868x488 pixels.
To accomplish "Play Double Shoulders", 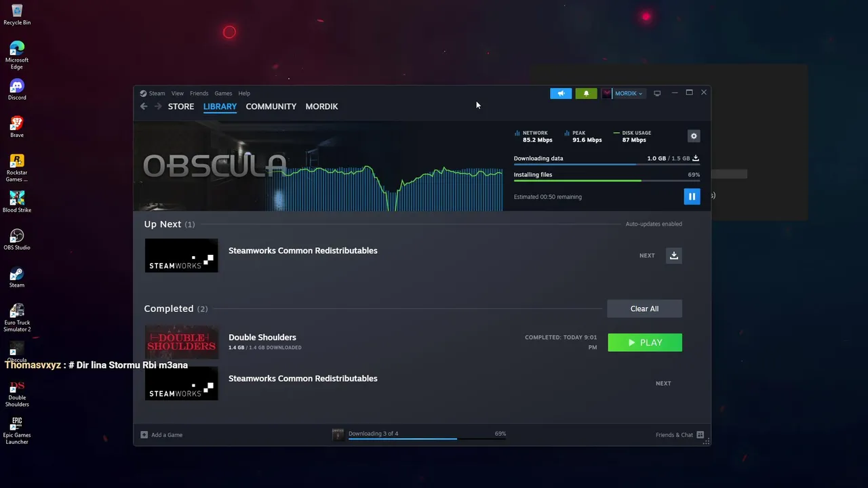I will coord(645,342).
